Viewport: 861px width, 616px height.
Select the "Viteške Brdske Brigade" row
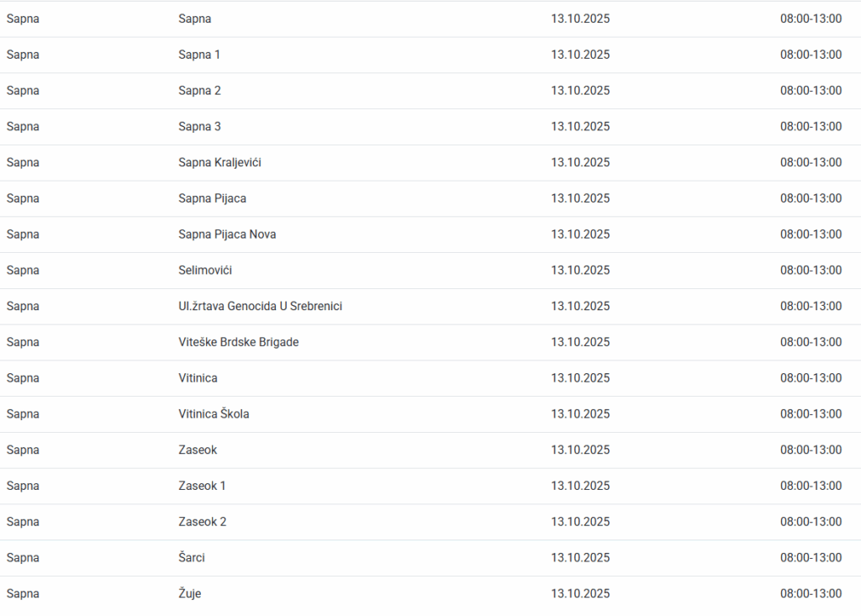click(x=238, y=342)
